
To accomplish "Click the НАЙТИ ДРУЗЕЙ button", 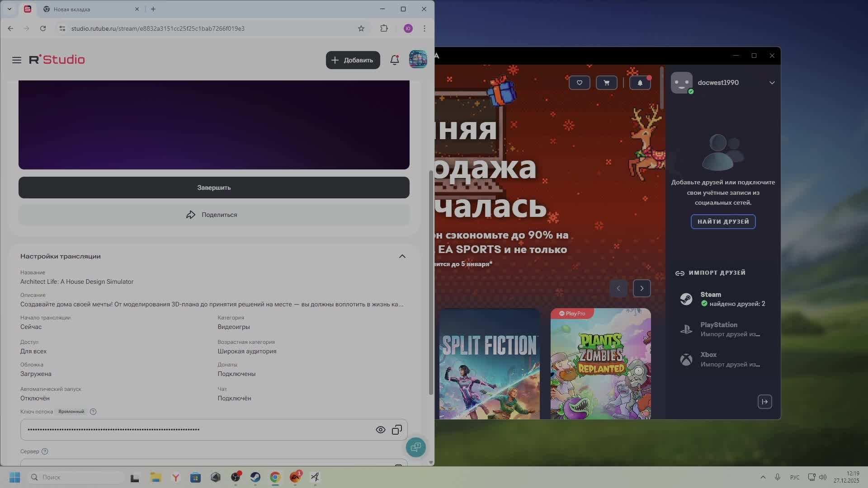I will (723, 221).
